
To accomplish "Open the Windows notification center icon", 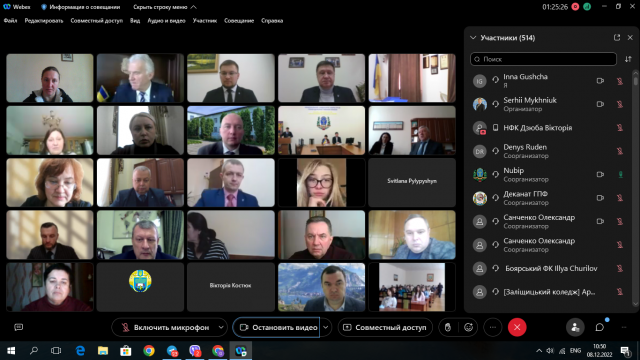I will click(x=625, y=351).
